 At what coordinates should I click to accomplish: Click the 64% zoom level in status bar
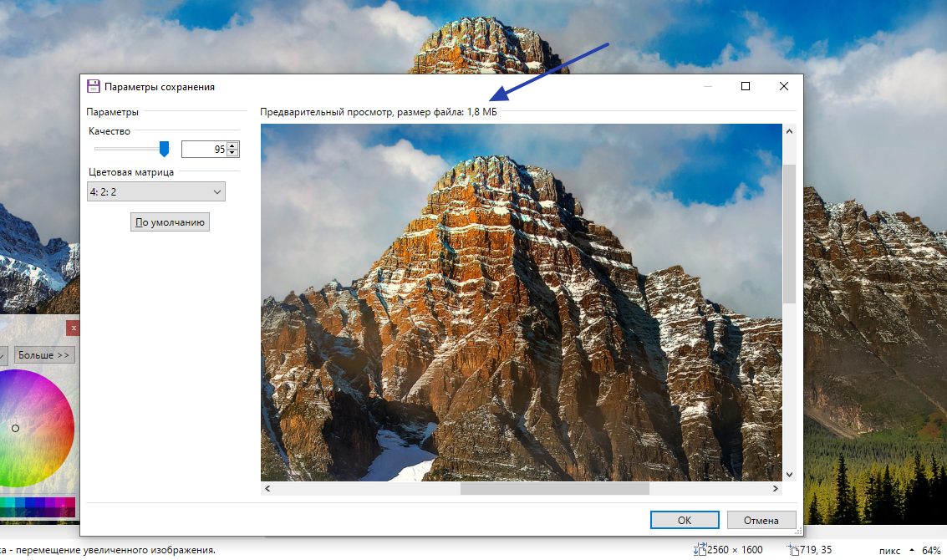pos(931,551)
